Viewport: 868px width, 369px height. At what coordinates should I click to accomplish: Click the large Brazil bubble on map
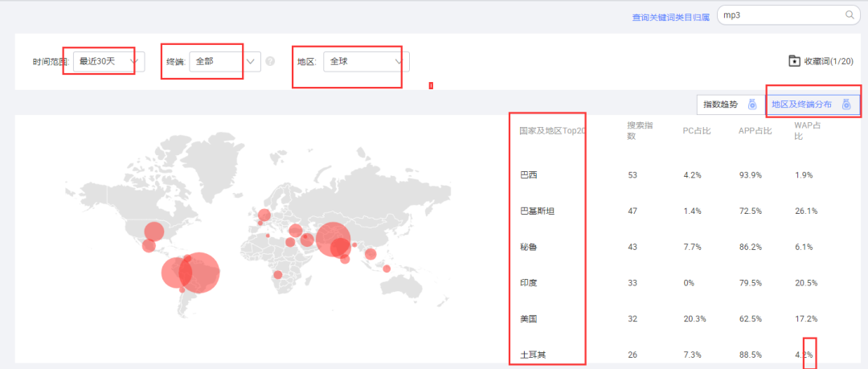[x=200, y=272]
